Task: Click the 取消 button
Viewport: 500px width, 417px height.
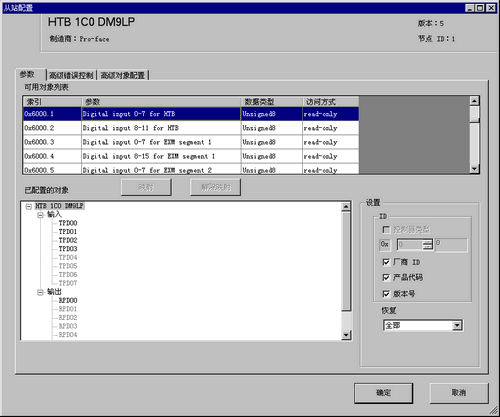Action: (459, 393)
